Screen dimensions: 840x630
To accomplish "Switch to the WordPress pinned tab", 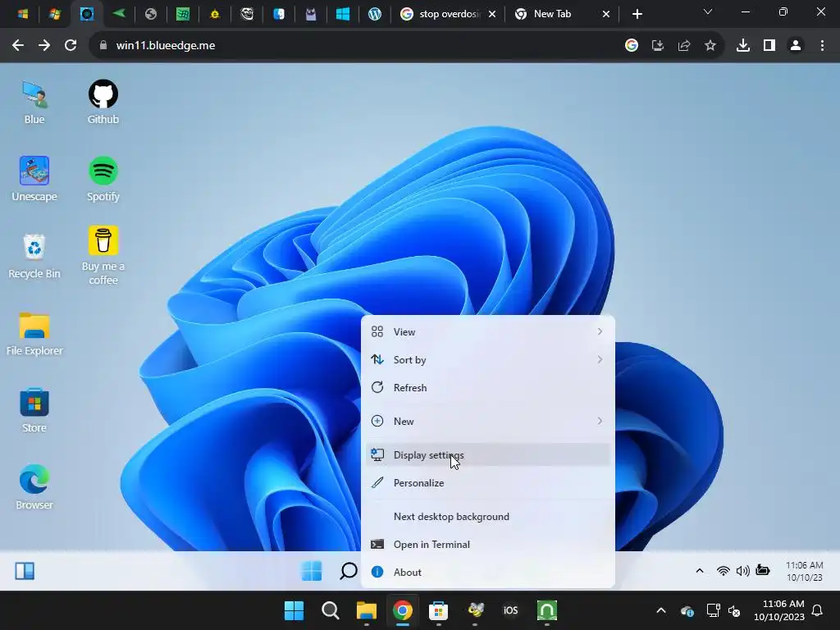I will pyautogui.click(x=374, y=14).
